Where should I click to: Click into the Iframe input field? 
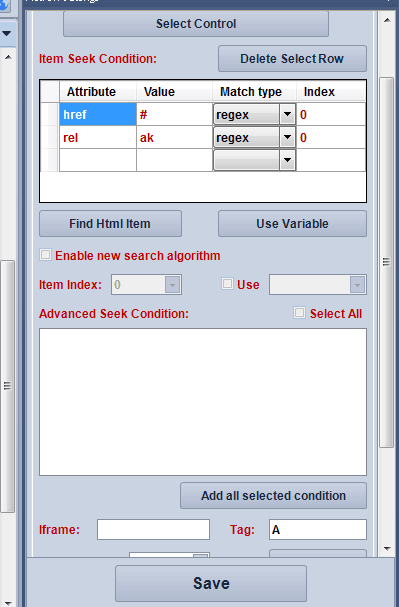pyautogui.click(x=153, y=530)
